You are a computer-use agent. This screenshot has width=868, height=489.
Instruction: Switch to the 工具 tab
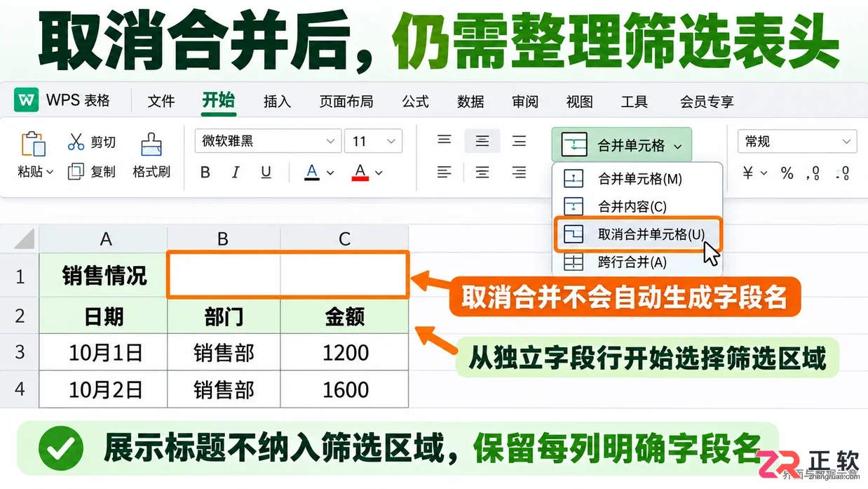pos(635,102)
